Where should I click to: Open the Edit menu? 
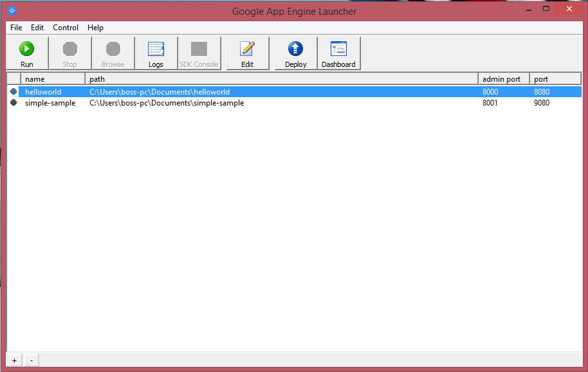37,28
